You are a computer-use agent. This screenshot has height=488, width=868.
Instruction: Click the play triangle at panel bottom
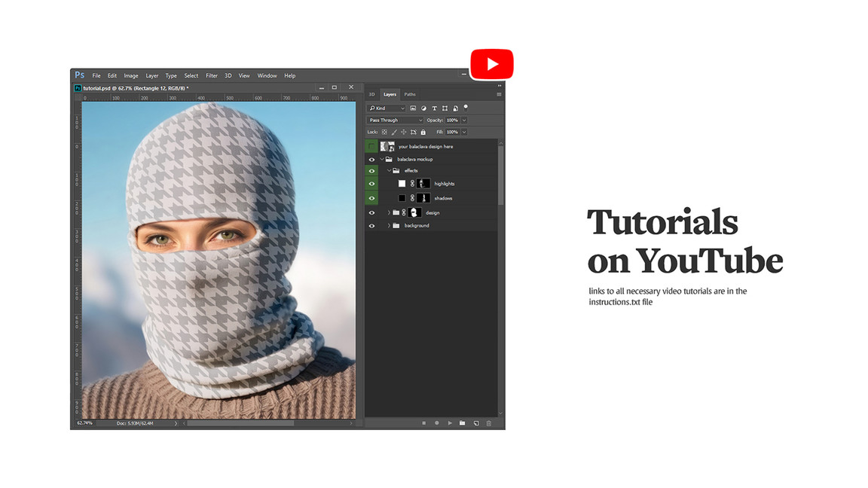450,422
